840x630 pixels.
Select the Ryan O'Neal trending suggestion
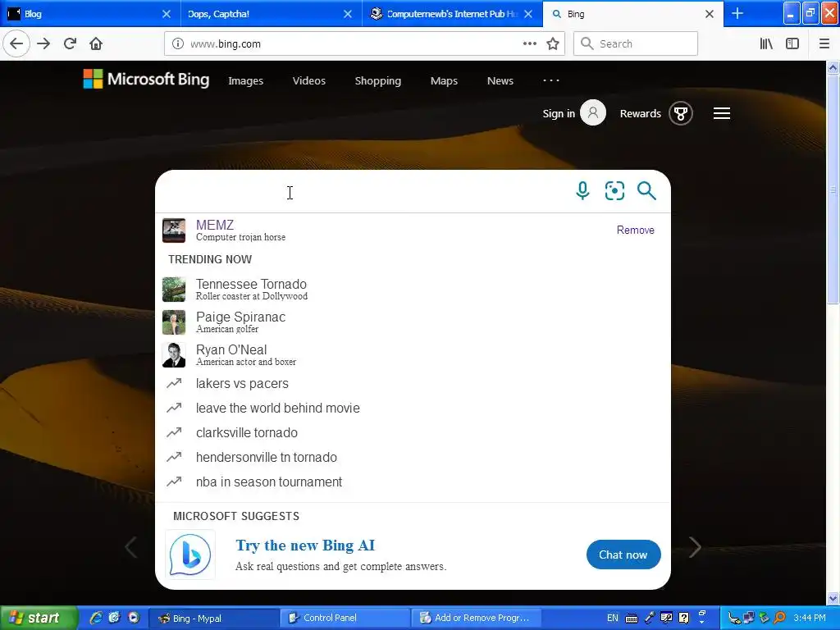tap(413, 354)
